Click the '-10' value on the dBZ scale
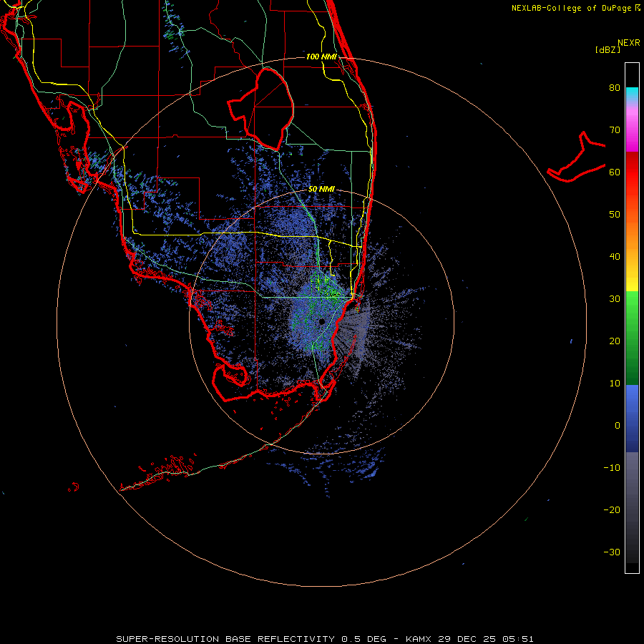This screenshot has width=644, height=644. tap(612, 468)
